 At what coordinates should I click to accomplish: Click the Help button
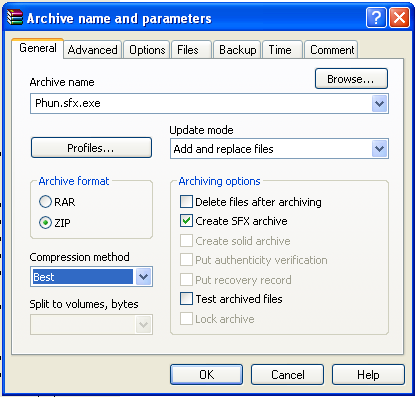coord(368,375)
